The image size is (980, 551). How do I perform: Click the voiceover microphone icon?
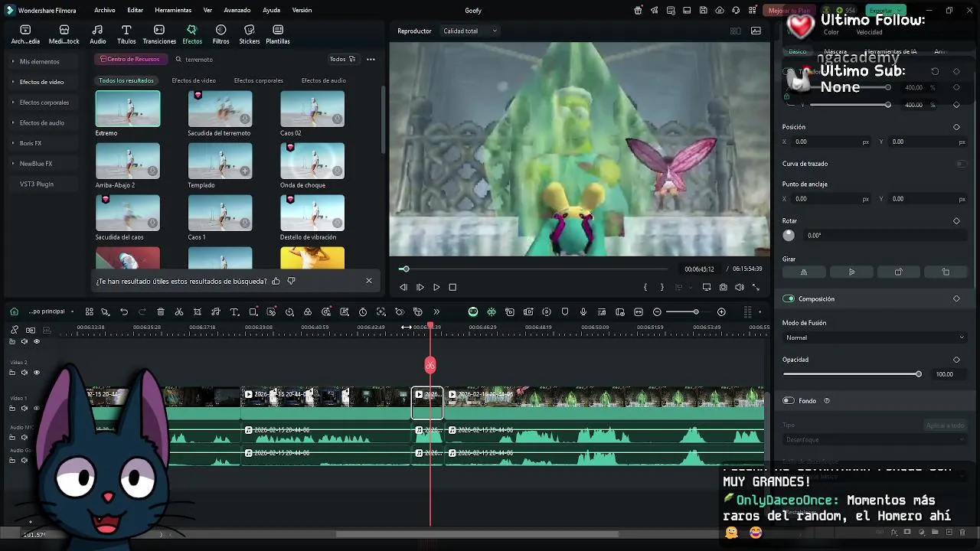(583, 312)
